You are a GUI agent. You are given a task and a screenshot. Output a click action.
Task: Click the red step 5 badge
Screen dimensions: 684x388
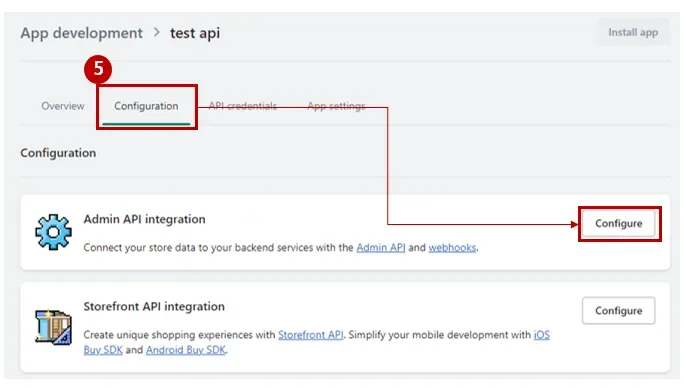(x=98, y=69)
